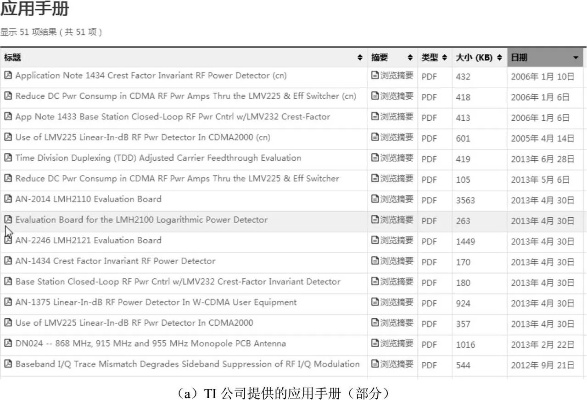Open AN-1375 Linear-In-dB RF Power Detector link
587x400 pixels.
(x=156, y=302)
